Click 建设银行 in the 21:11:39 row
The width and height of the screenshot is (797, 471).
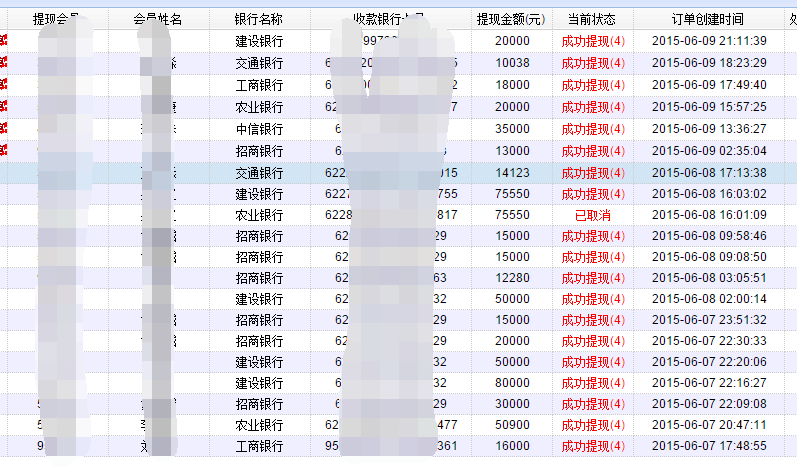coord(259,41)
